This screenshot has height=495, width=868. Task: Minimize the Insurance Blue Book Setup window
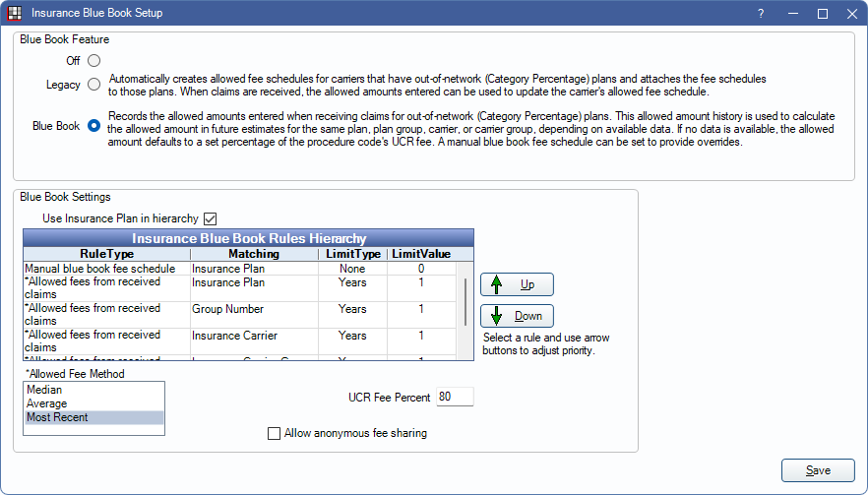point(792,14)
